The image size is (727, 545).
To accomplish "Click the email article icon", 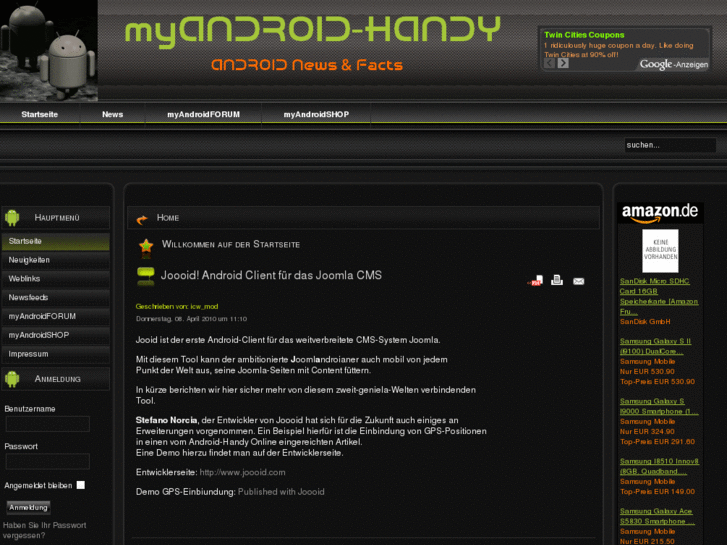I will 579,281.
